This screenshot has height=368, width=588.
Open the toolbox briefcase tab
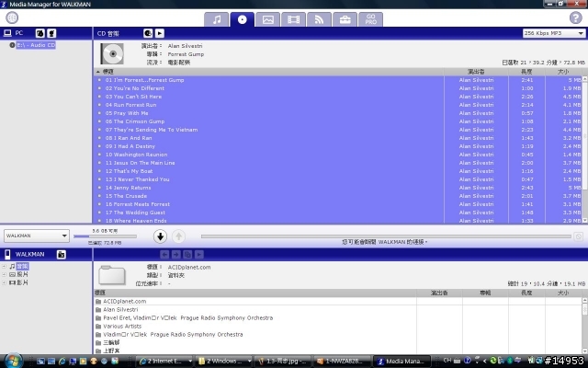pos(345,19)
